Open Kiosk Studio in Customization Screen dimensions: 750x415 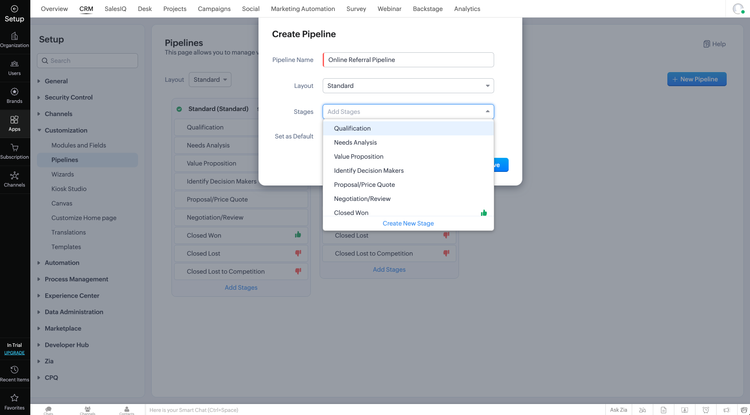click(69, 189)
